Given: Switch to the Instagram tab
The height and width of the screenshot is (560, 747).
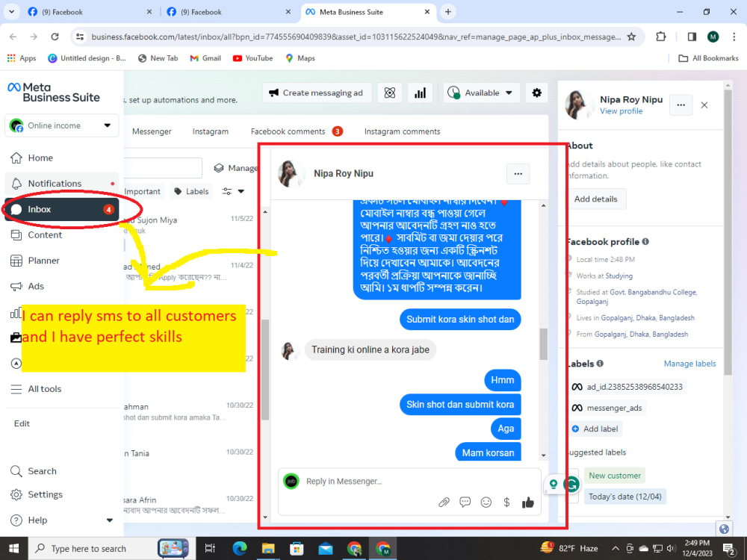Looking at the screenshot, I should click(211, 131).
